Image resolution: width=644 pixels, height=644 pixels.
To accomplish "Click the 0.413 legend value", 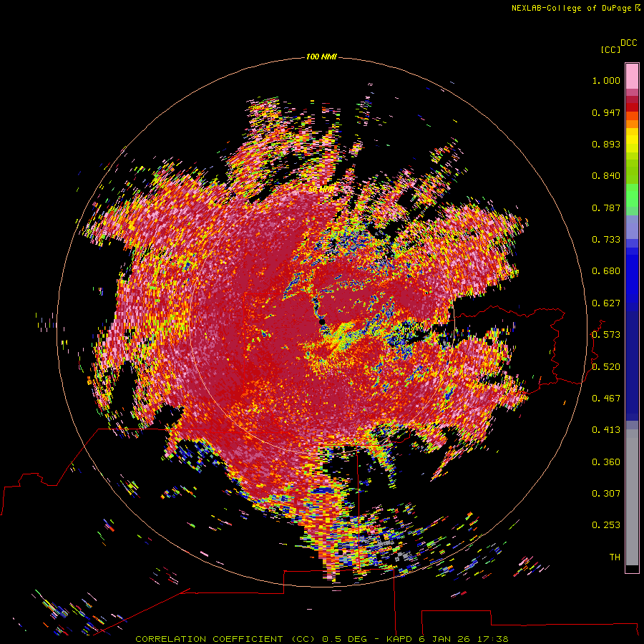I will click(606, 430).
